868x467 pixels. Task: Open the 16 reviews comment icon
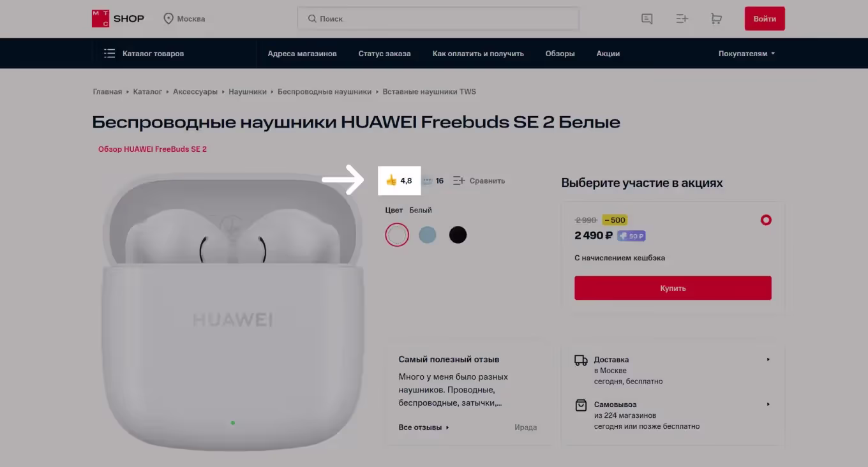tap(428, 181)
